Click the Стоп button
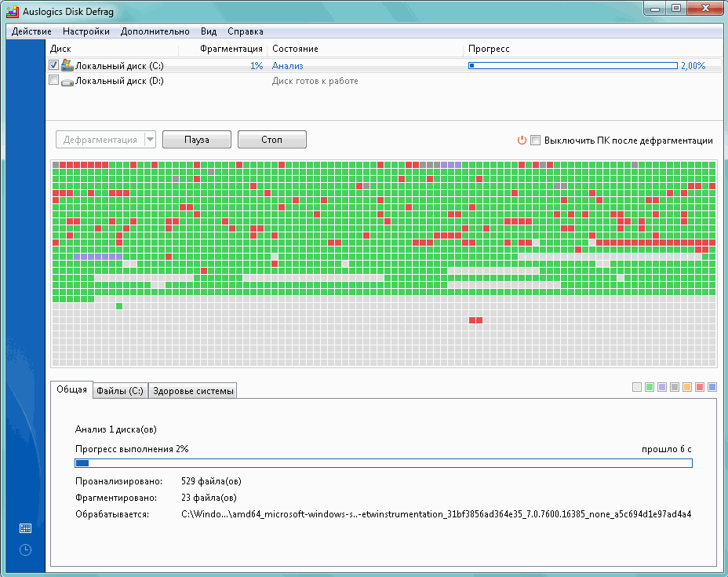This screenshot has height=577, width=728. click(x=272, y=140)
